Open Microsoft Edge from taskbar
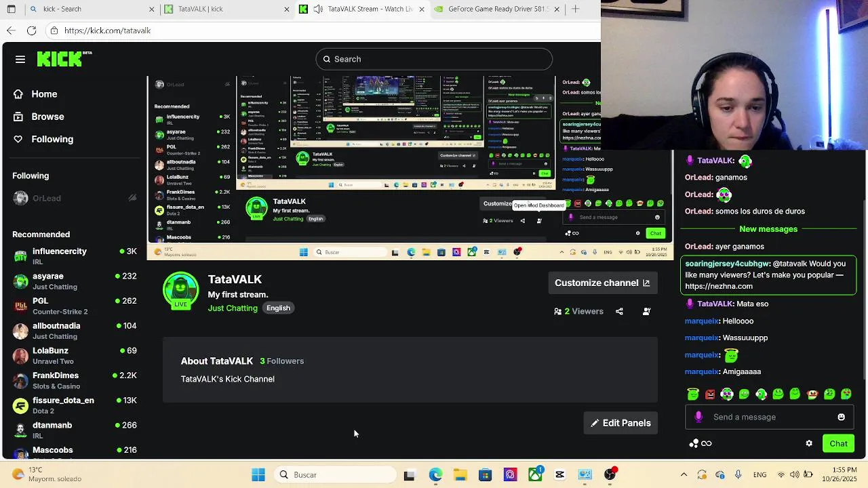Image resolution: width=868 pixels, height=488 pixels. (435, 474)
